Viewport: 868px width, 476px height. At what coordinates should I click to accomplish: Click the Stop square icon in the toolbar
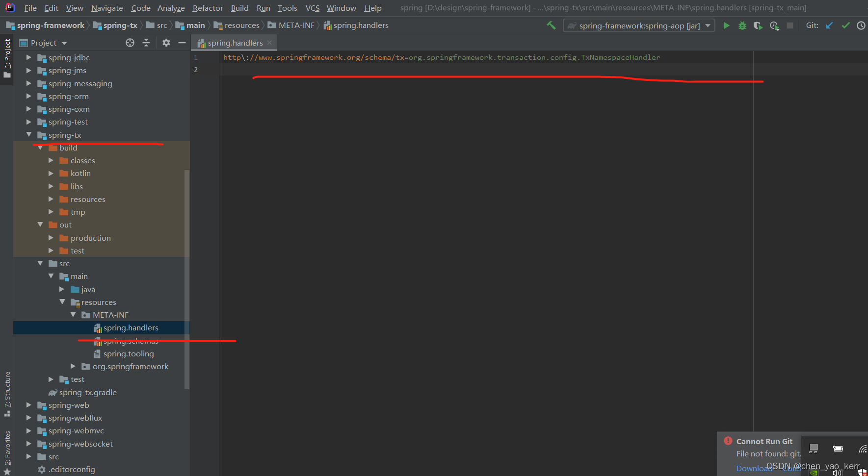pyautogui.click(x=790, y=25)
